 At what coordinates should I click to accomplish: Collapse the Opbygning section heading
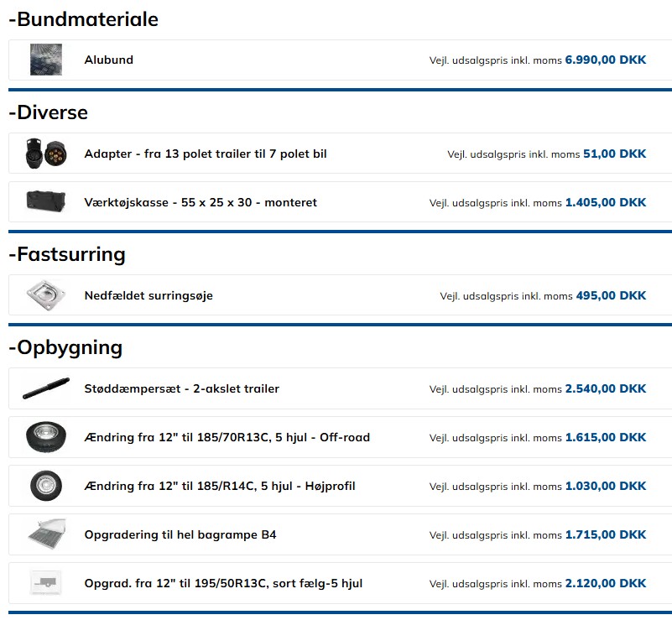coord(65,347)
